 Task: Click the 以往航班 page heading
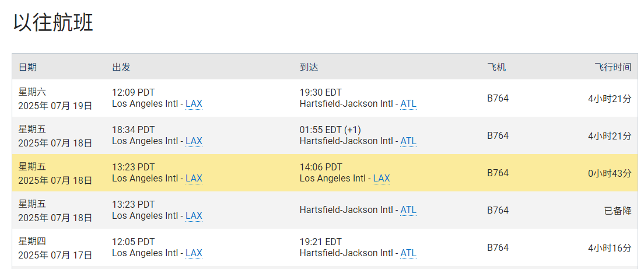54,23
